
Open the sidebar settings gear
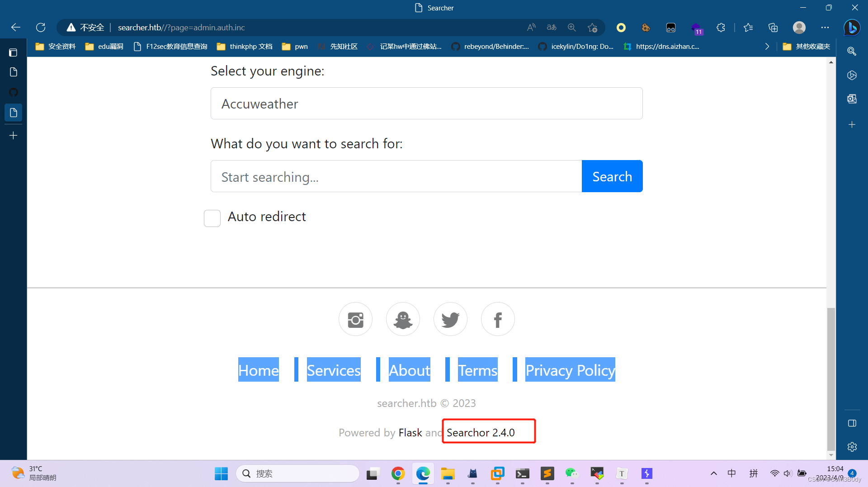(852, 447)
